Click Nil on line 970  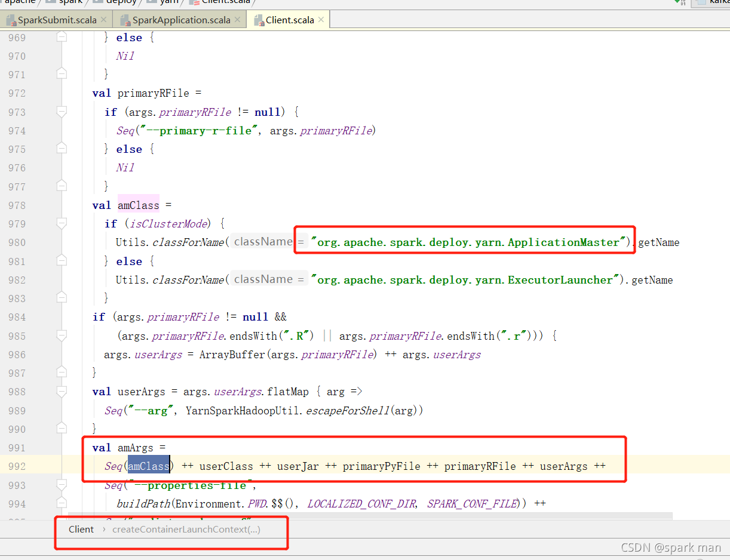(x=125, y=56)
